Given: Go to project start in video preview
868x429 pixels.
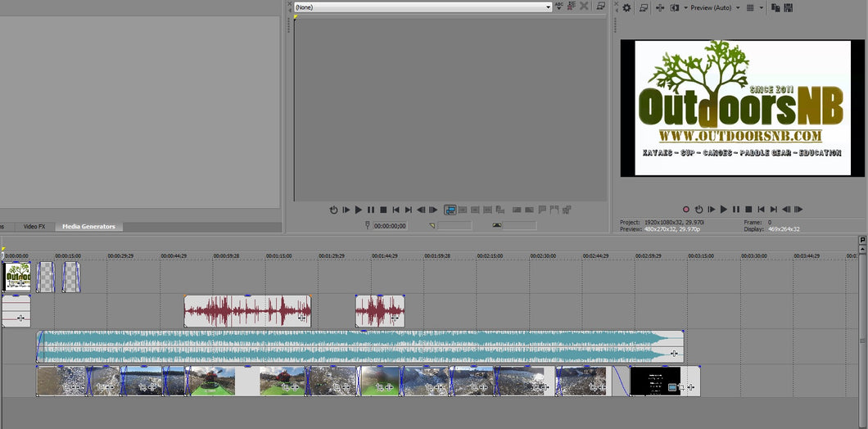Looking at the screenshot, I should tap(762, 210).
